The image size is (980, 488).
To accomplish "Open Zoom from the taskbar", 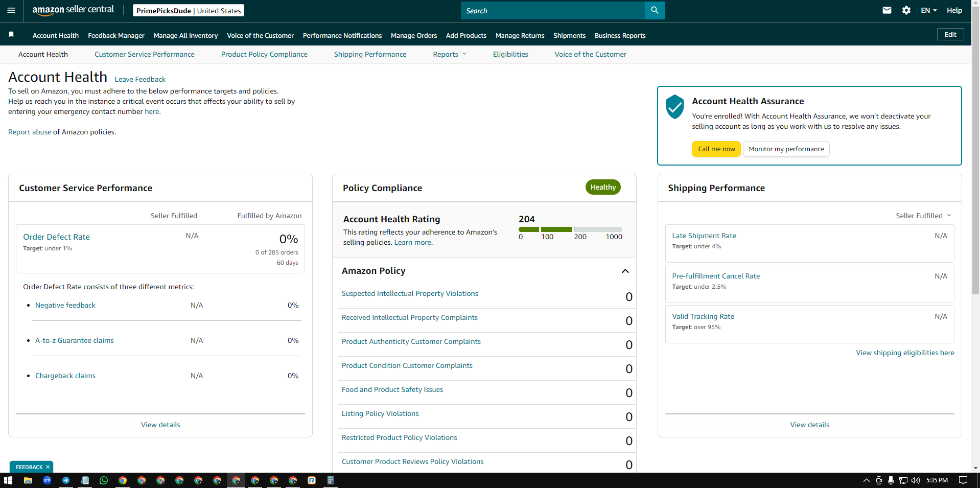I will coord(47,480).
